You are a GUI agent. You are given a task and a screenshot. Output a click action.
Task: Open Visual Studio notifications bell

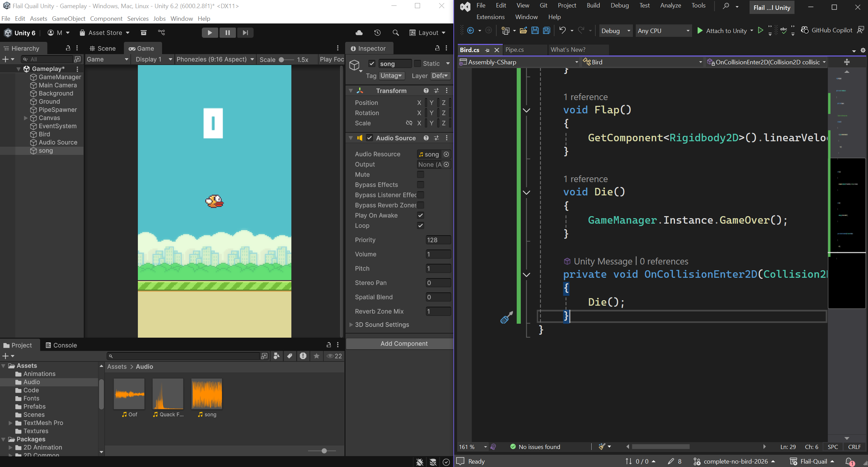849,462
